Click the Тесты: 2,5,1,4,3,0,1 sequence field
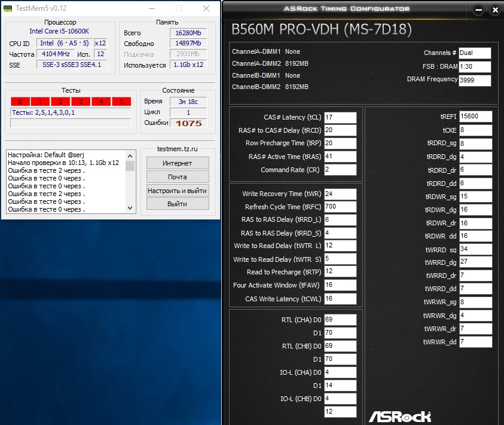 click(71, 112)
